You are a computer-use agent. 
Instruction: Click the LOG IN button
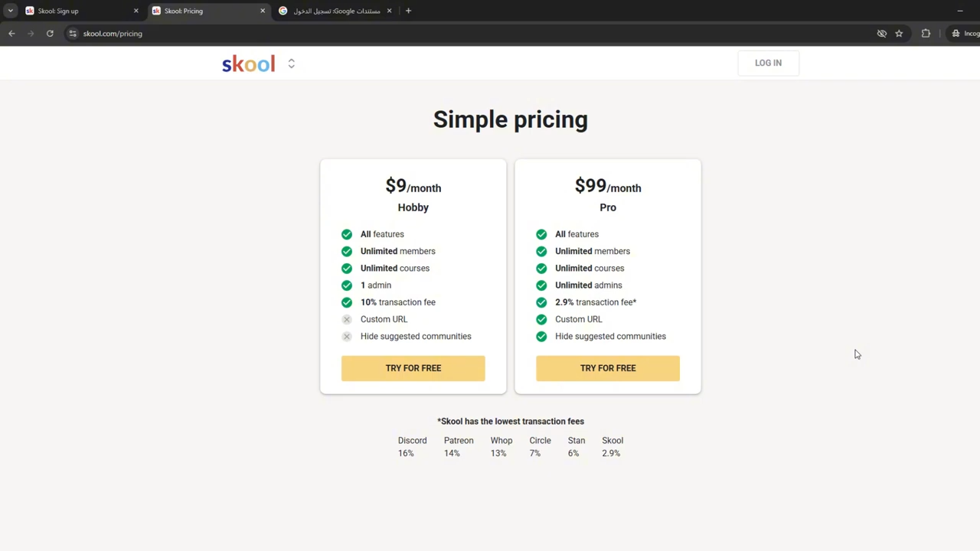768,63
